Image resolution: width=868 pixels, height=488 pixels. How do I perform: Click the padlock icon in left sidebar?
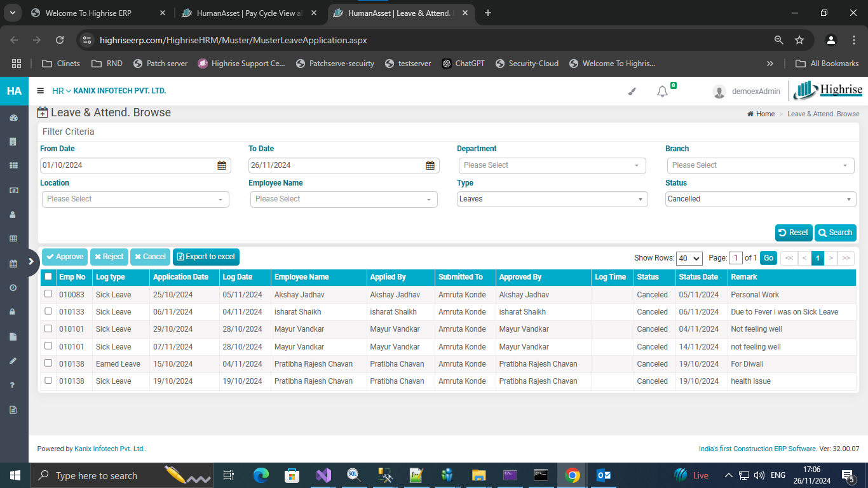click(x=13, y=311)
